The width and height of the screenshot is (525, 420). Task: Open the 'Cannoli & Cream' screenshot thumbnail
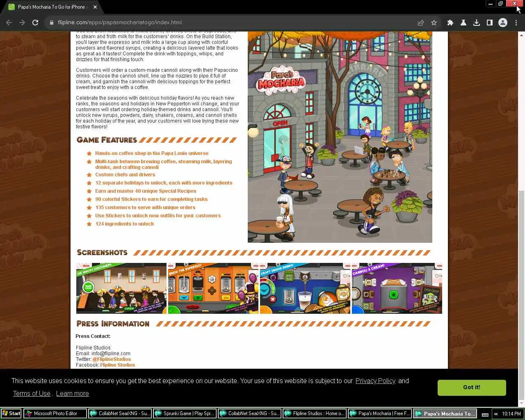(397, 288)
